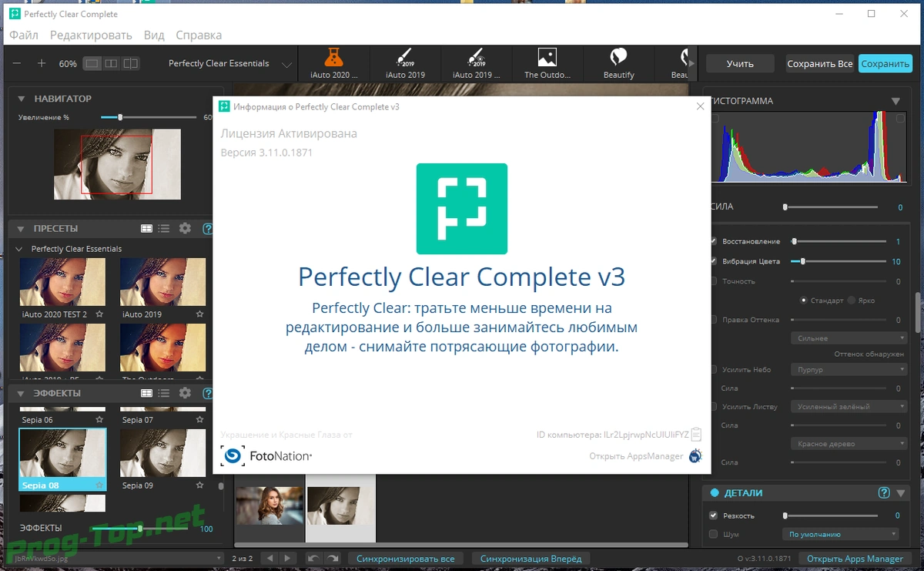Copy the computer ID with clipboard icon

[x=696, y=435]
